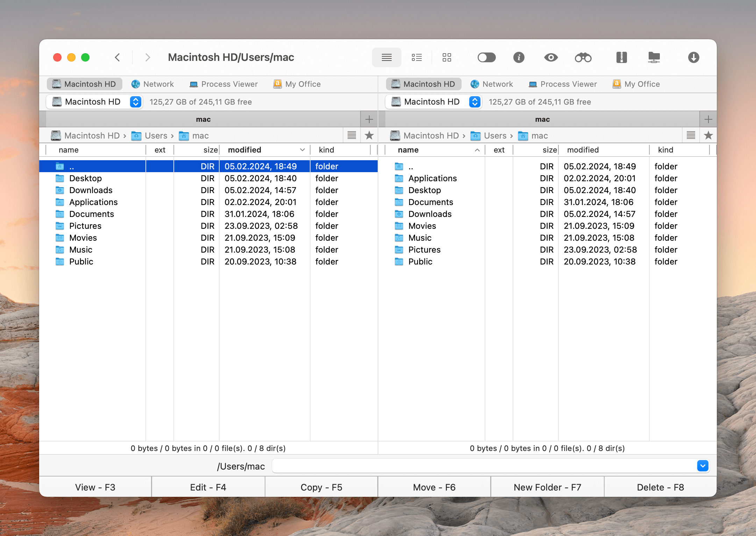Select Downloads folder in left pane

208,190
